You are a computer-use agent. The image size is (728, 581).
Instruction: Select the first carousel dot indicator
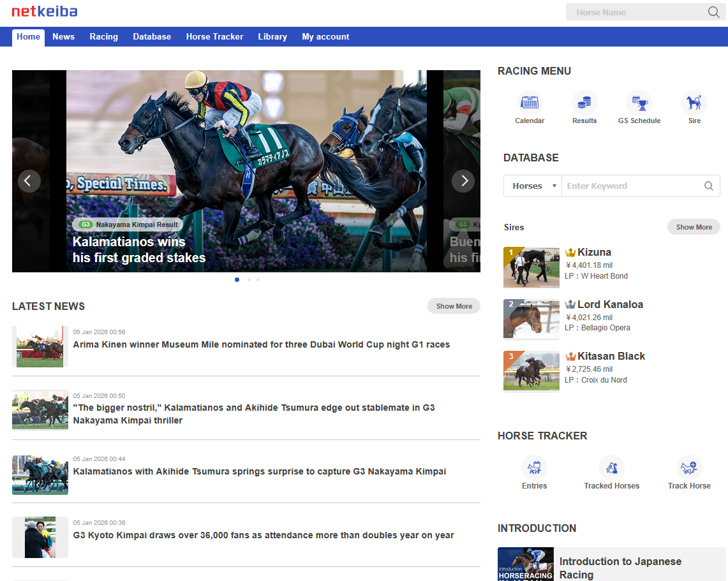(237, 280)
